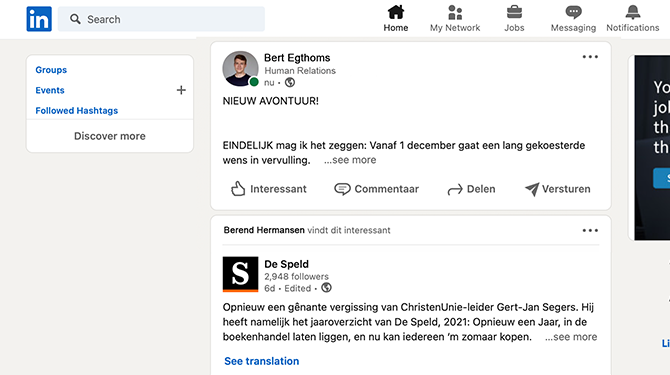Select the 'NIEUW AVONTUUR!' post text
670x375 pixels.
(x=270, y=101)
